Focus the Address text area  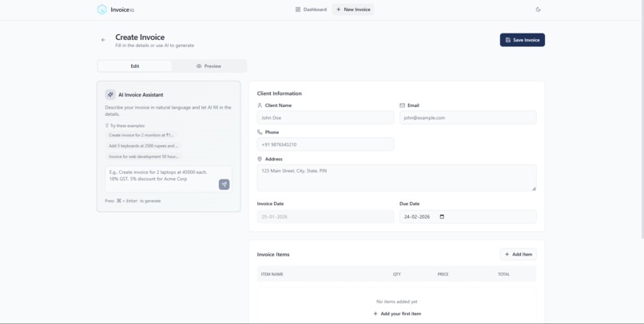tap(397, 178)
